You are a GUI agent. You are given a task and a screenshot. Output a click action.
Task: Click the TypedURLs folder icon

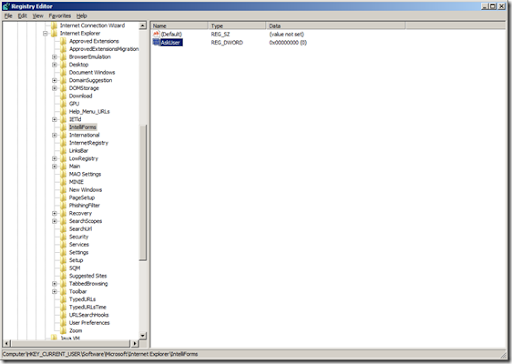(63, 299)
